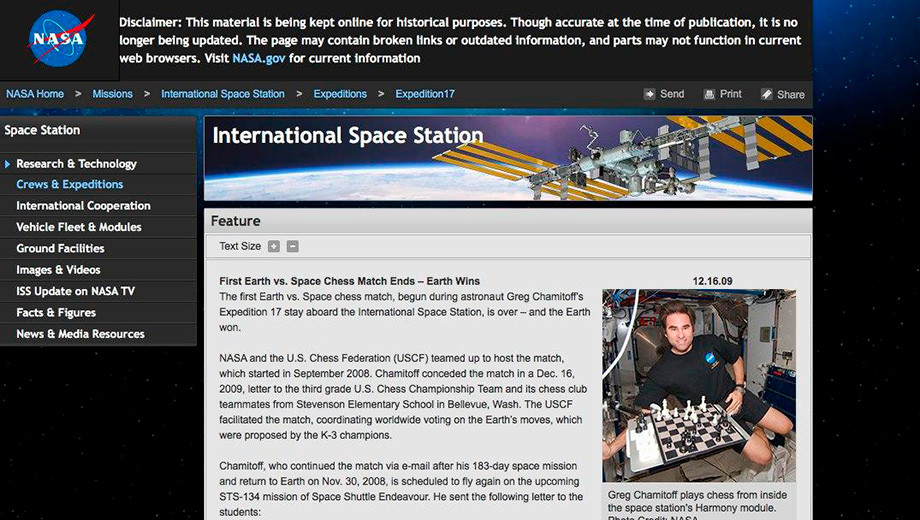Screen dimensions: 920x520
Task: Expand Research & Technology arrow
Action: [x=8, y=164]
